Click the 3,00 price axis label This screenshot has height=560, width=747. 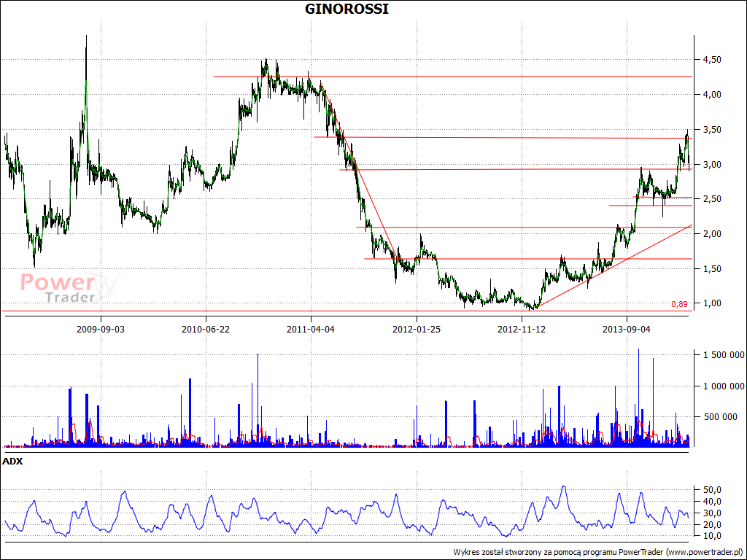tap(712, 164)
